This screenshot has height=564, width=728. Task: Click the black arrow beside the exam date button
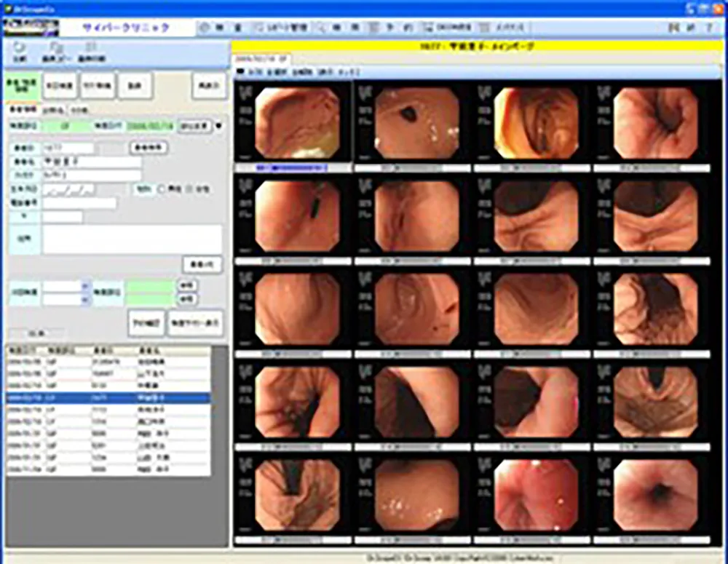click(x=219, y=125)
